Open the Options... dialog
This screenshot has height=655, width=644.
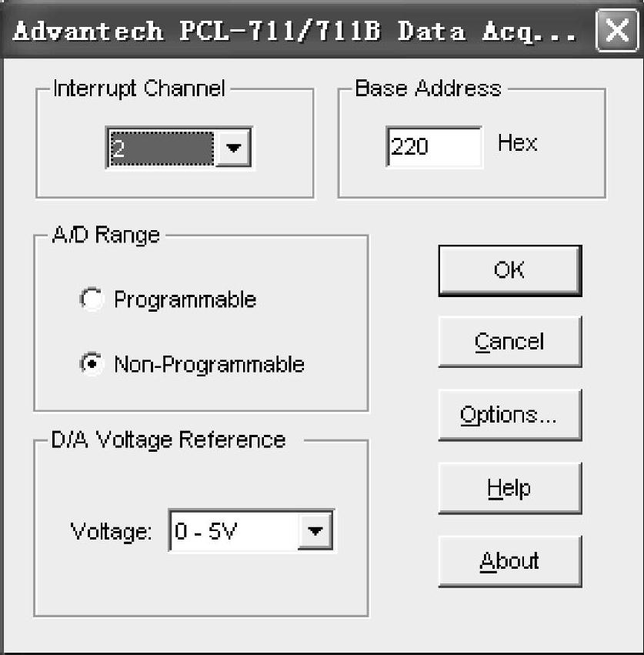coord(510,415)
